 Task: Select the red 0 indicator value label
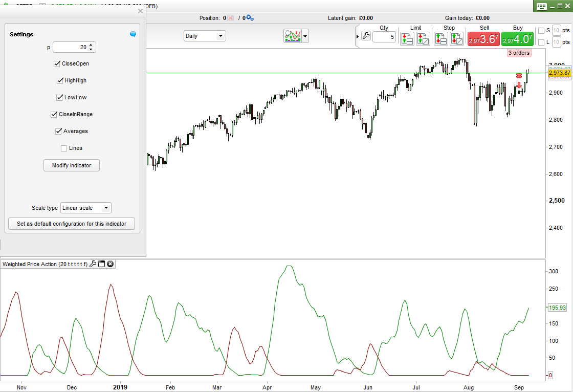(x=550, y=375)
